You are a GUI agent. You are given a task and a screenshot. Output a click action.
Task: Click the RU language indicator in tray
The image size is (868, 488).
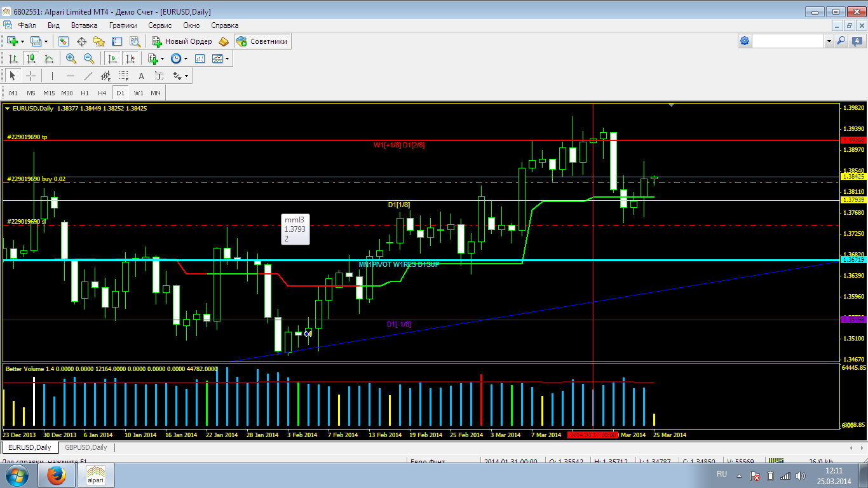pyautogui.click(x=722, y=474)
